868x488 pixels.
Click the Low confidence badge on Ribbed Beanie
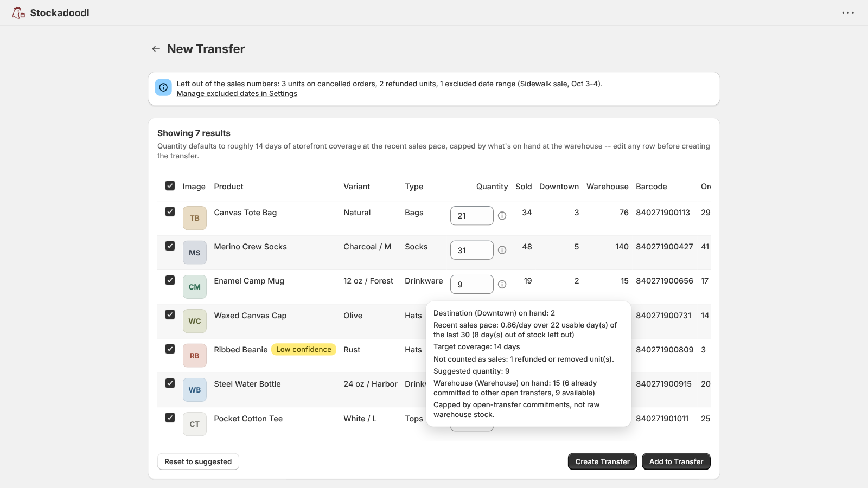coord(304,350)
